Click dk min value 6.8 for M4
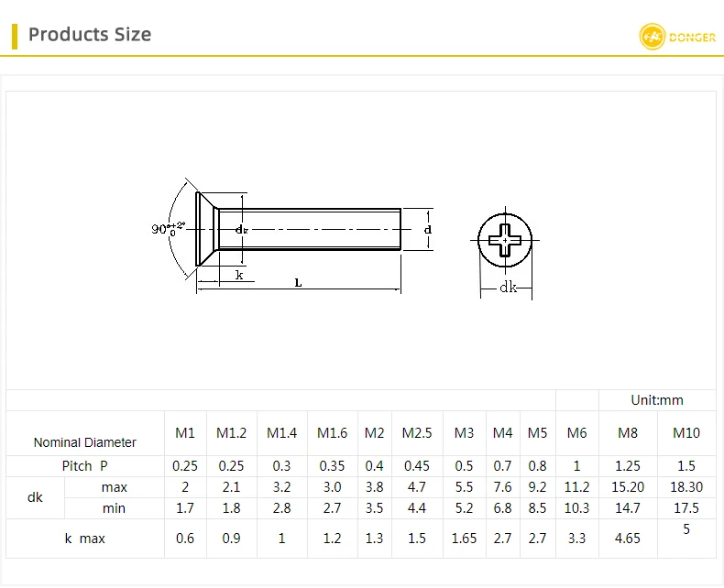 pyautogui.click(x=502, y=508)
